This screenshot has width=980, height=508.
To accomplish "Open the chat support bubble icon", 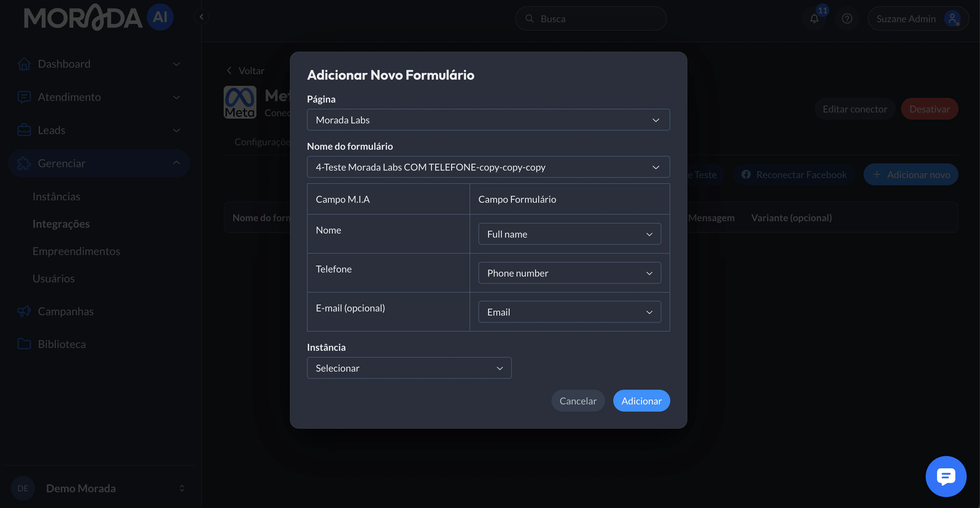I will [x=946, y=476].
